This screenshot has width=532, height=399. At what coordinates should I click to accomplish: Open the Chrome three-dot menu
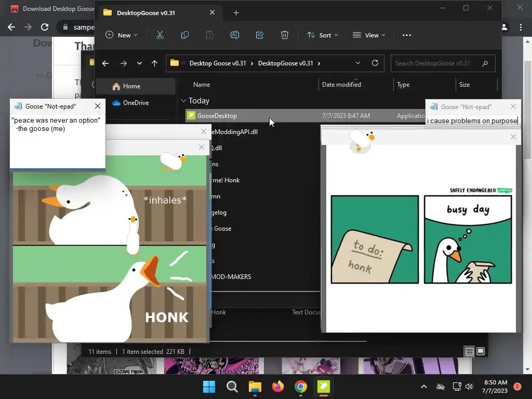(x=521, y=27)
